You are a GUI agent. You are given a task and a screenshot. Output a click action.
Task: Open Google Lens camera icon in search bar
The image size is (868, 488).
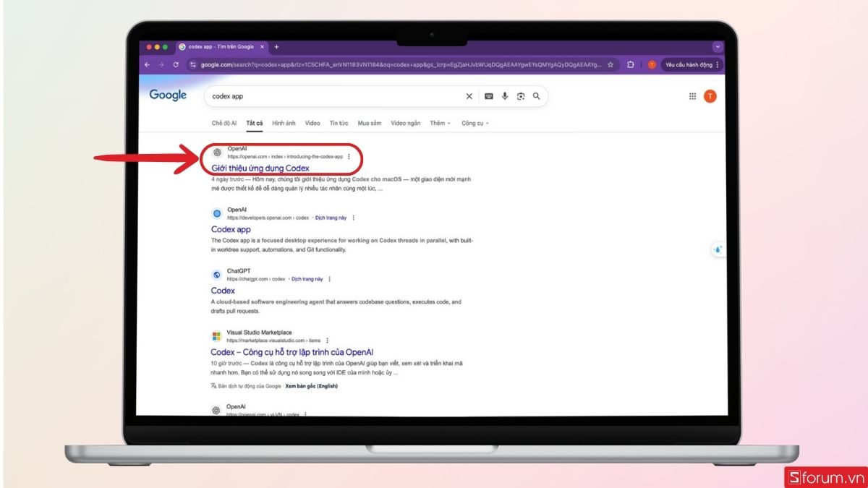(x=521, y=95)
